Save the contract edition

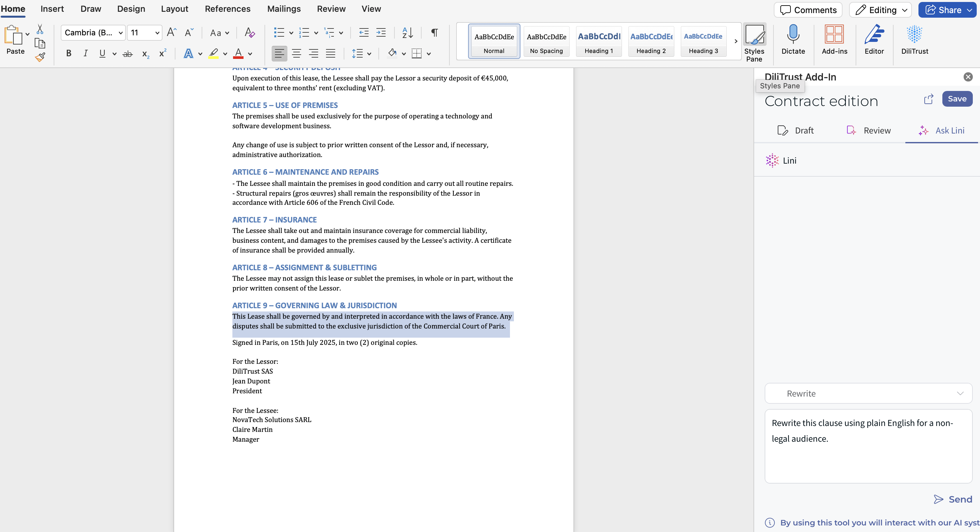[x=957, y=99]
